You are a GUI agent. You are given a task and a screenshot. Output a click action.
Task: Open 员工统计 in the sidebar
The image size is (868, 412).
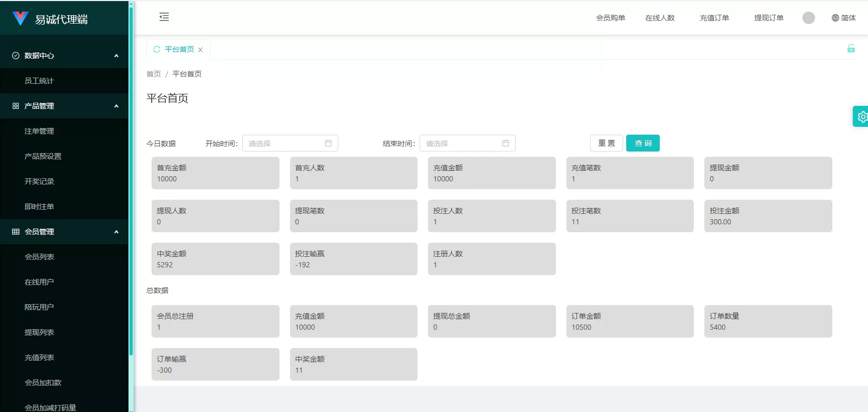[39, 81]
